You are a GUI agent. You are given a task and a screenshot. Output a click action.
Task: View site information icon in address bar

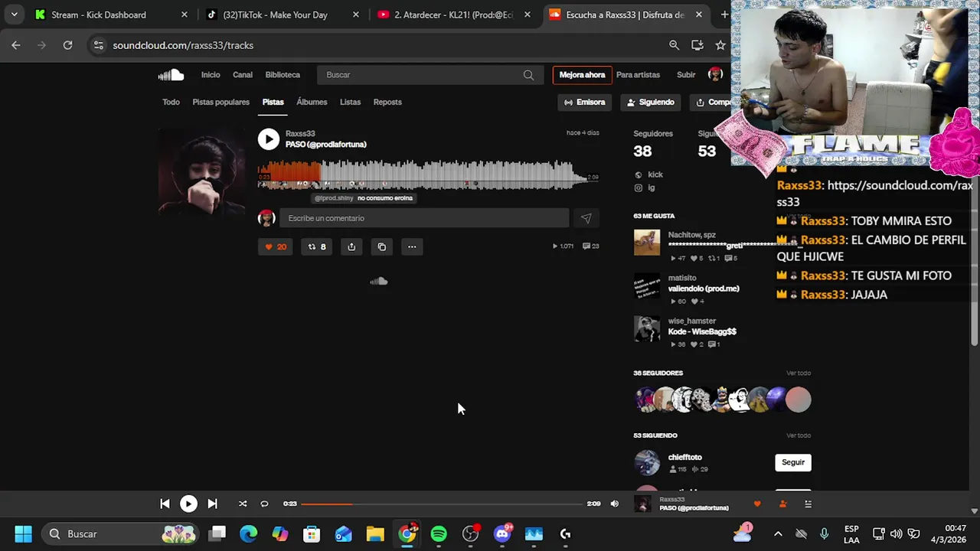coord(98,45)
